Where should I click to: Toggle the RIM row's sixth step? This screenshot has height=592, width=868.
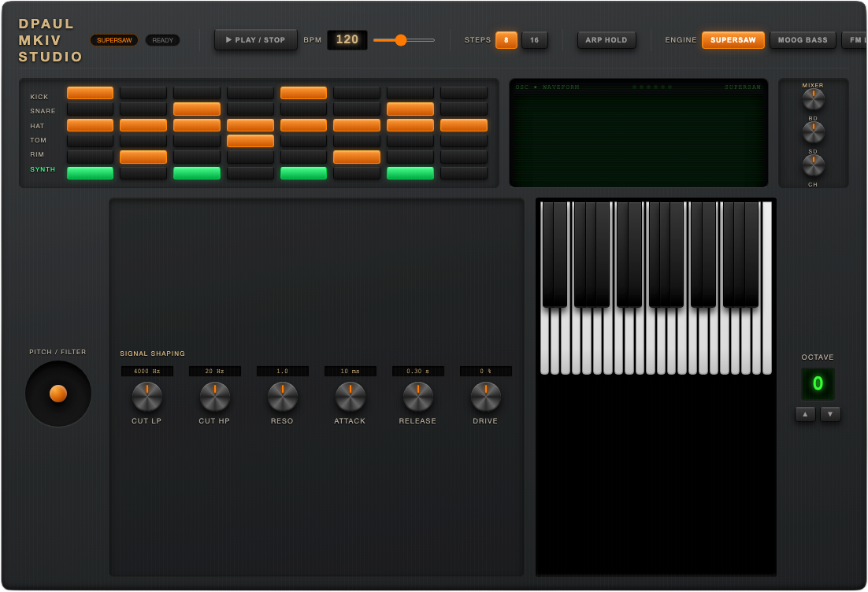[357, 157]
